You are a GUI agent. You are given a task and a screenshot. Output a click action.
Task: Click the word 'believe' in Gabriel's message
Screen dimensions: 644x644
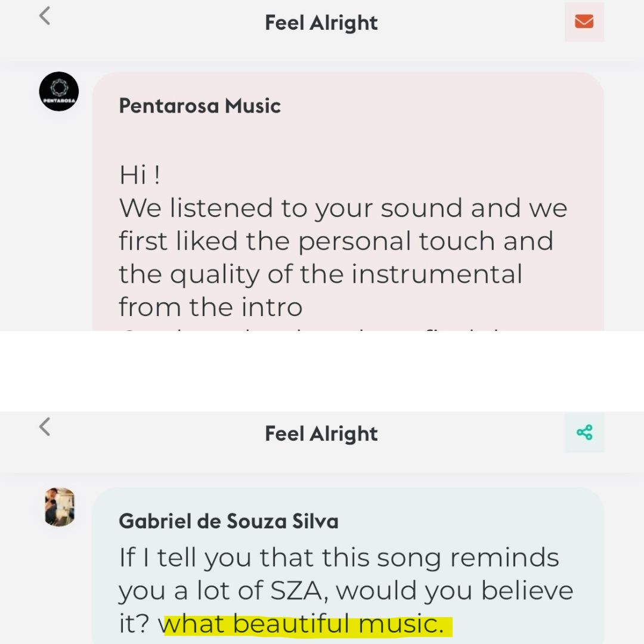pyautogui.click(x=527, y=590)
